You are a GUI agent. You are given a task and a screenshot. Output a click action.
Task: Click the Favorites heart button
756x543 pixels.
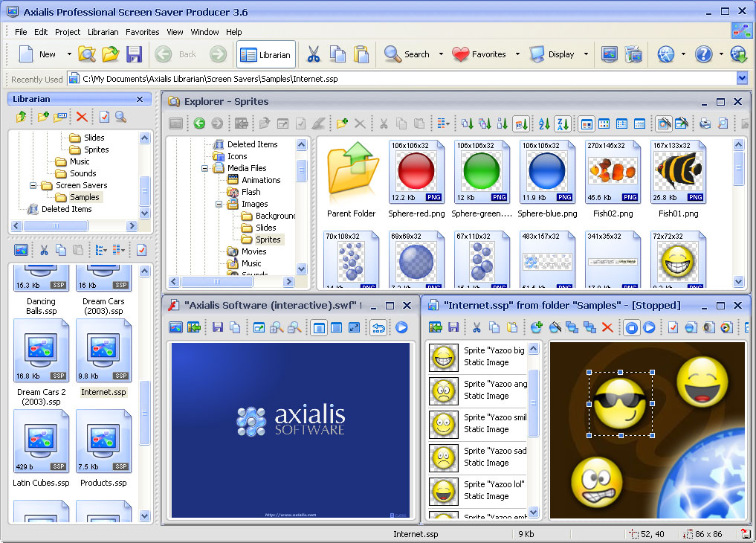(x=479, y=54)
